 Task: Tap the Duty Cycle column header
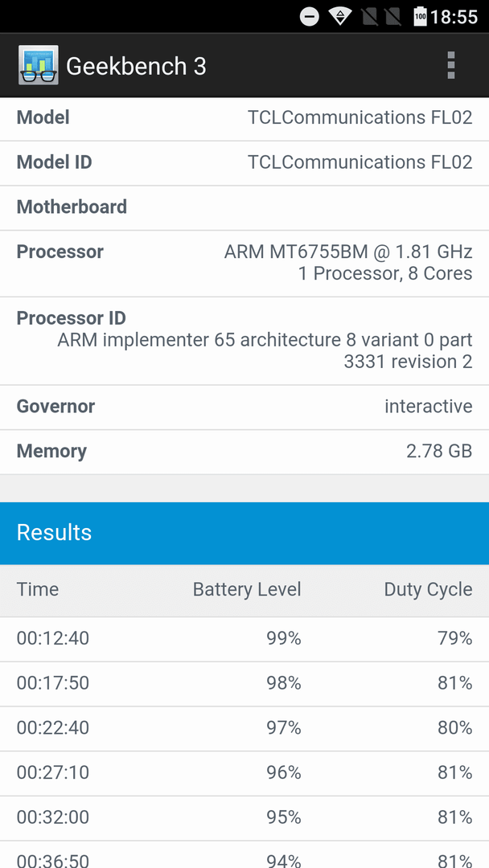coord(428,590)
